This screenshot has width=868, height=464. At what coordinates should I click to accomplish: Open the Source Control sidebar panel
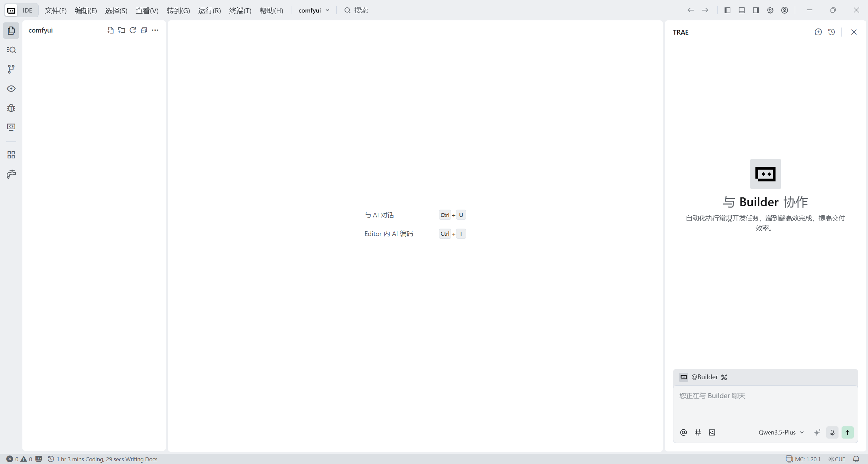11,69
